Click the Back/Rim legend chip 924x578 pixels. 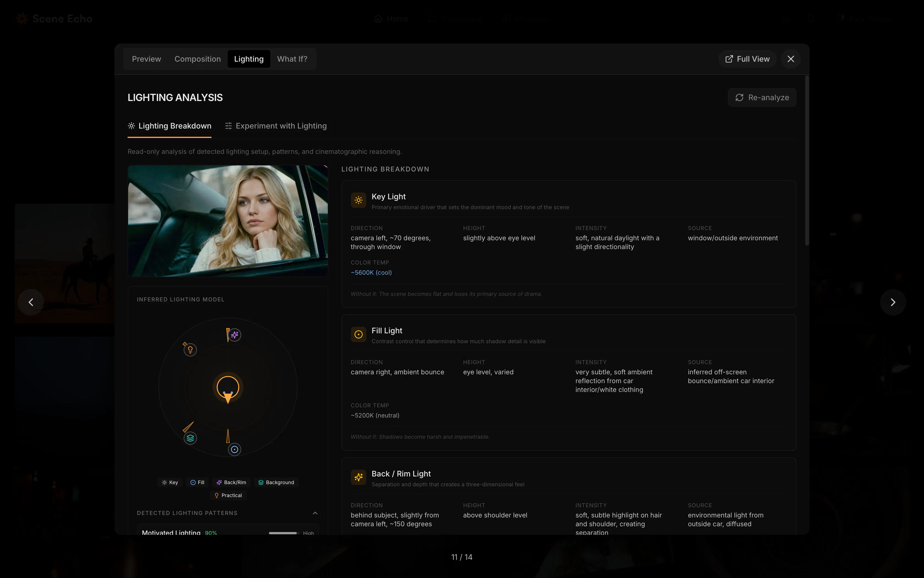coord(231,482)
